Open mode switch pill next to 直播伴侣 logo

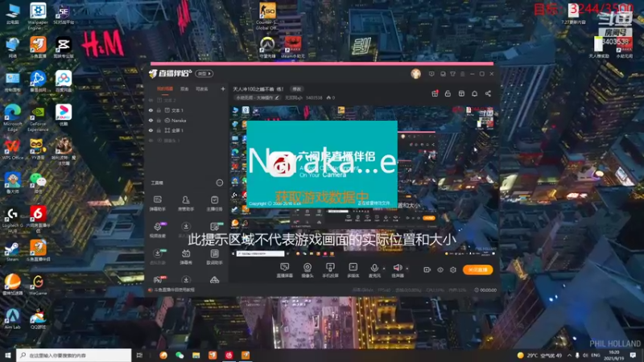point(204,73)
